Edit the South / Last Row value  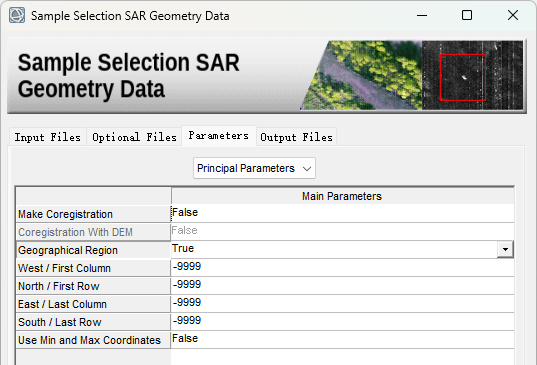pos(342,321)
